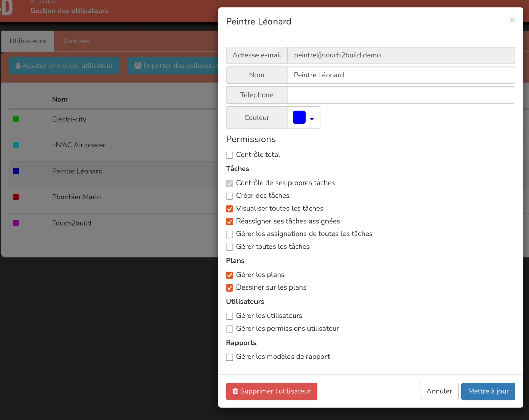Switch to the Groupes tab
Viewport: 529px width, 420px height.
(77, 41)
